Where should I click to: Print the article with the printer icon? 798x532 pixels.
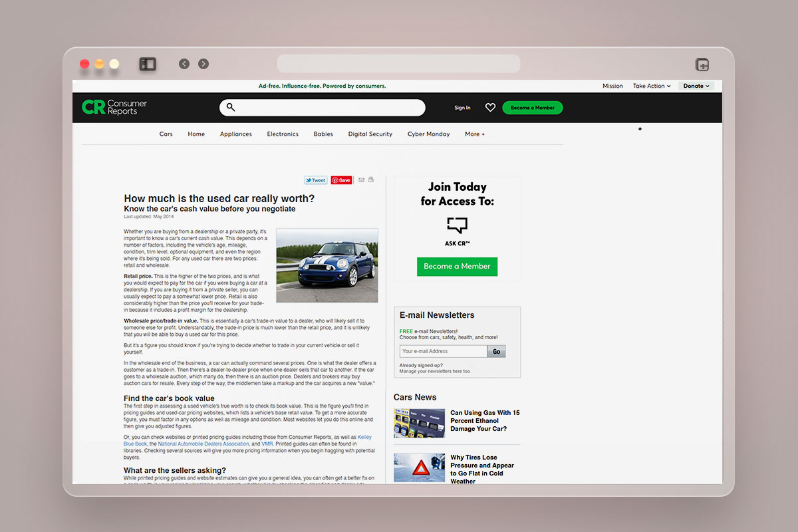370,180
